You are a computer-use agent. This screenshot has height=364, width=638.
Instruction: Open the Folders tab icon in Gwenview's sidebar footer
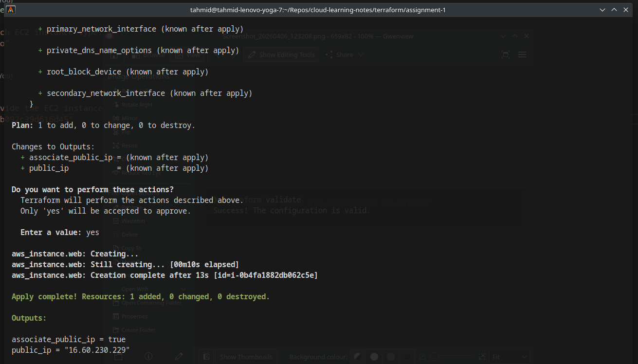pos(118,357)
